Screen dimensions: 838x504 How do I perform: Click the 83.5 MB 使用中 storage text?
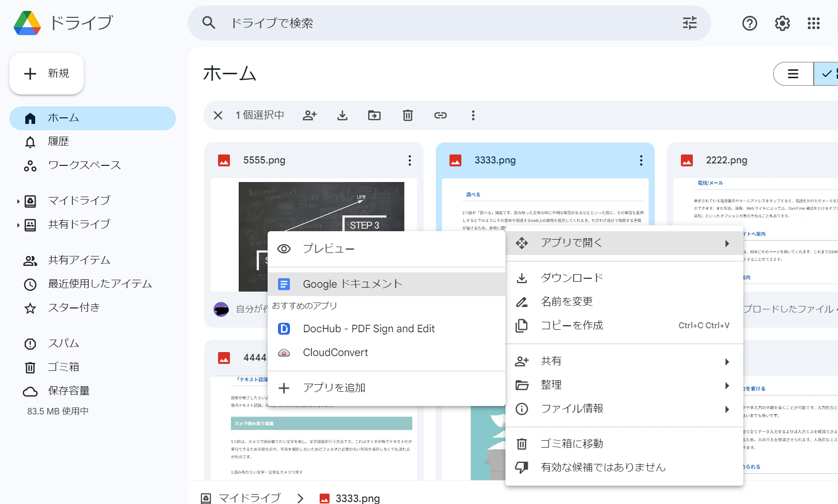pyautogui.click(x=58, y=411)
